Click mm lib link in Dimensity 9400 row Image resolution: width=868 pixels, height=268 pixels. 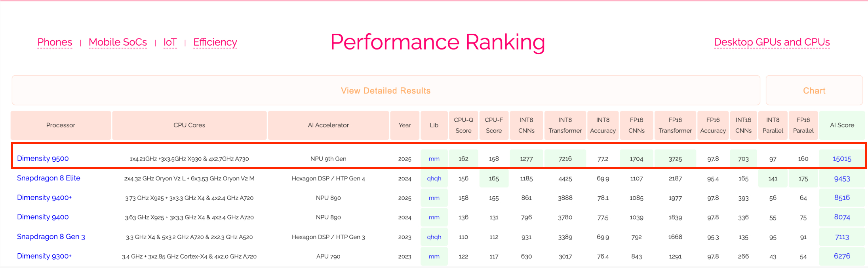click(434, 217)
